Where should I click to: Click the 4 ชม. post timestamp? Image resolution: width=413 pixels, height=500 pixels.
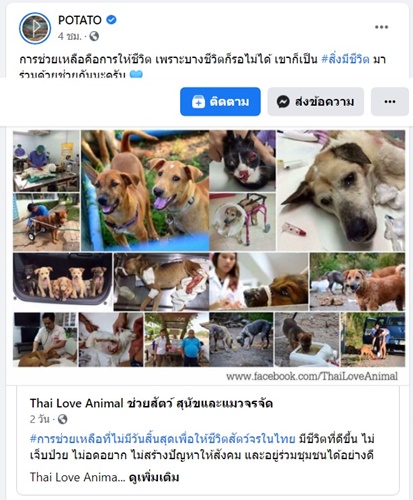tap(70, 36)
